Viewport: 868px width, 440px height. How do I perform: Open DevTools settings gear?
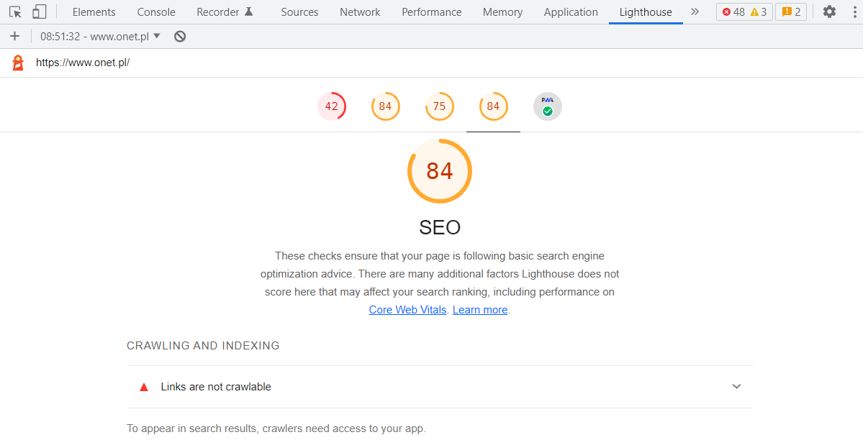click(829, 12)
